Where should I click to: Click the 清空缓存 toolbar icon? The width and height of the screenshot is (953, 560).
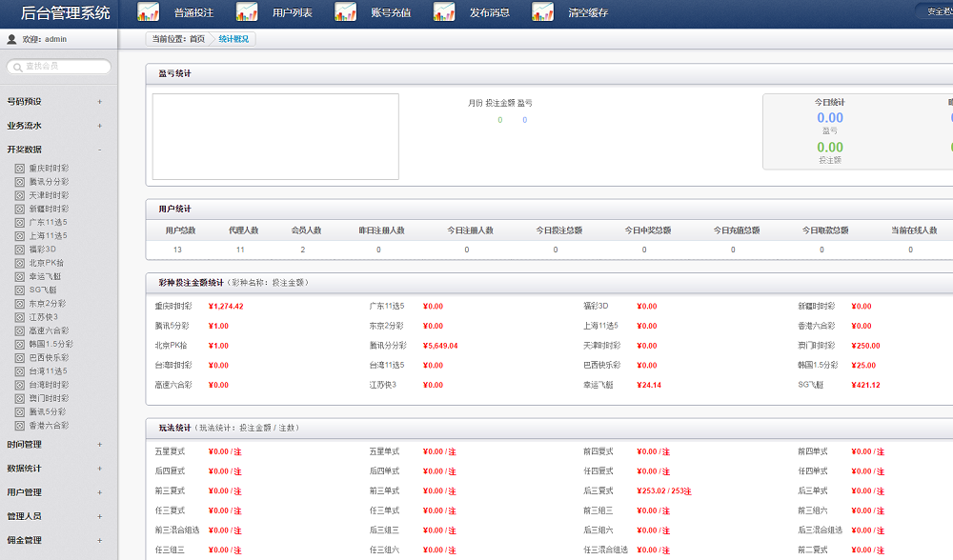click(x=542, y=12)
